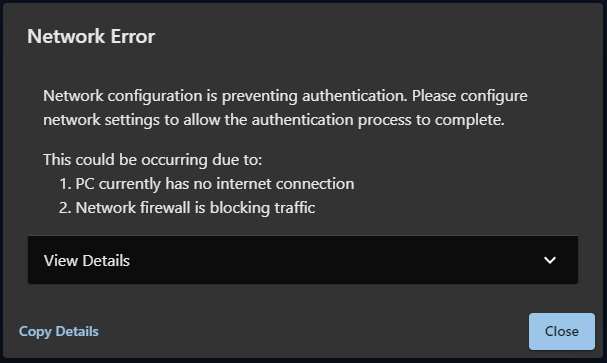
Task: Click 'Please configure' in the error message
Action: tap(470, 96)
